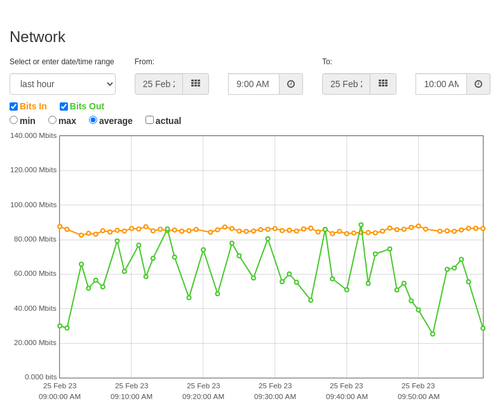500x403 pixels.
Task: Click the '40.000 Mbits' axis label
Action: (x=35, y=308)
